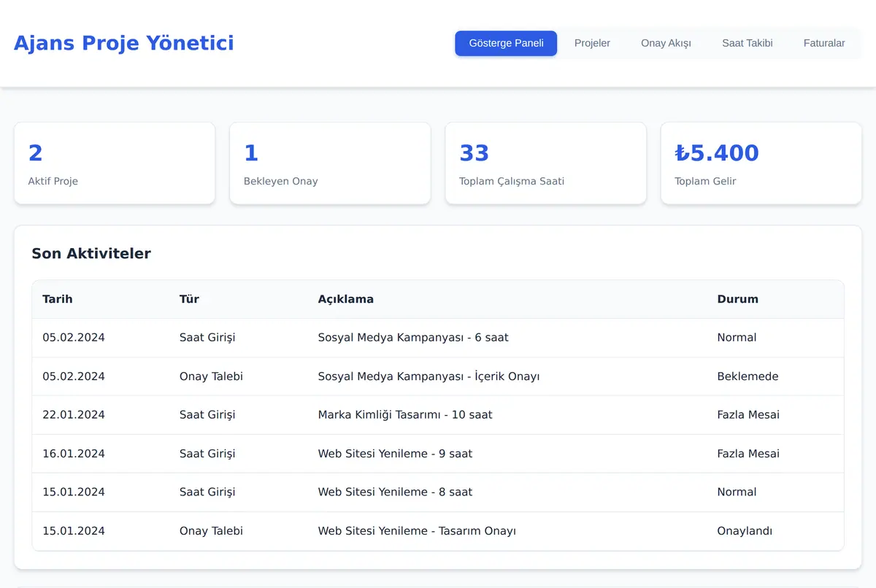Click the Beklemede status label
876x588 pixels.
point(748,376)
